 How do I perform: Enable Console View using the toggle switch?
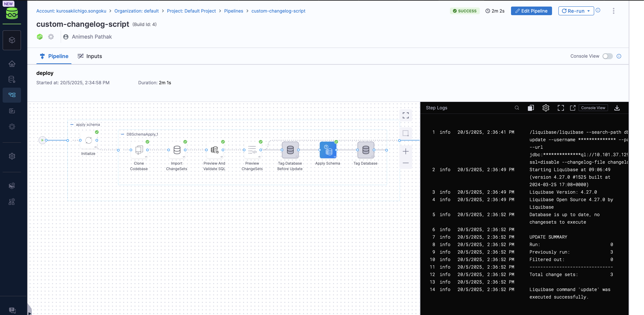point(608,56)
